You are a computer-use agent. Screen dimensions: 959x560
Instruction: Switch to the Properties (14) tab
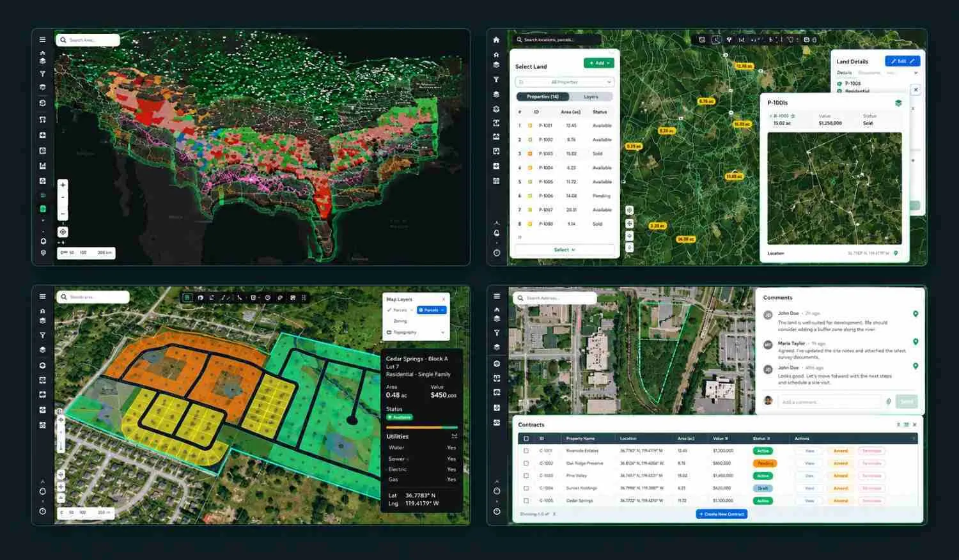pyautogui.click(x=543, y=97)
